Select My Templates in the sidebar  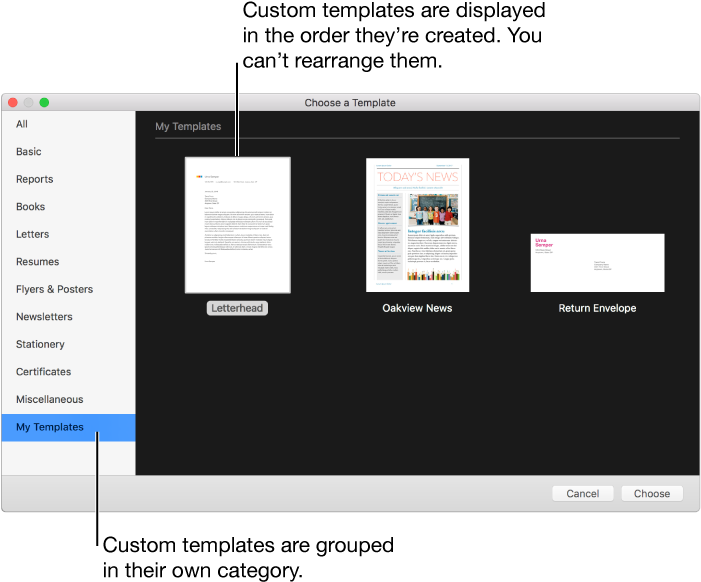point(50,427)
